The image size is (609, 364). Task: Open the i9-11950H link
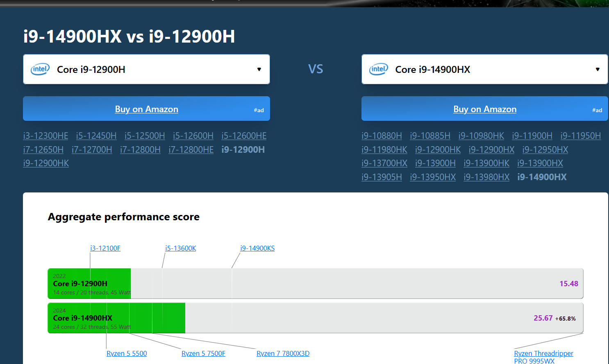pyautogui.click(x=581, y=136)
